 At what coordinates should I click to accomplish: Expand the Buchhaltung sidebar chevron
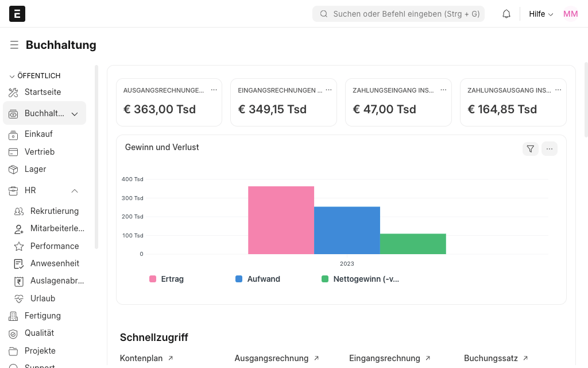coord(75,114)
